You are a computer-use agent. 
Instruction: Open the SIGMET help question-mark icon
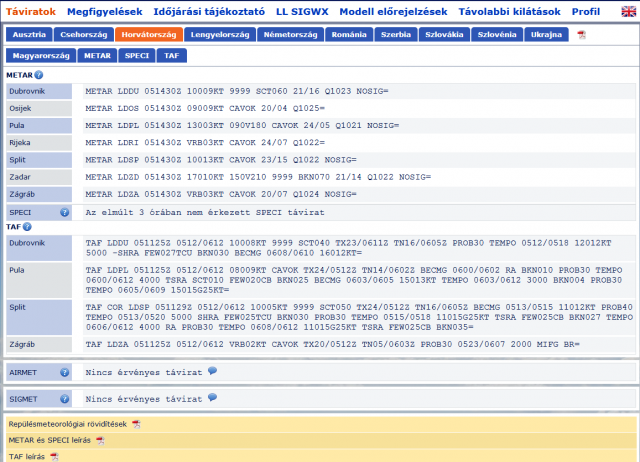pos(64,399)
